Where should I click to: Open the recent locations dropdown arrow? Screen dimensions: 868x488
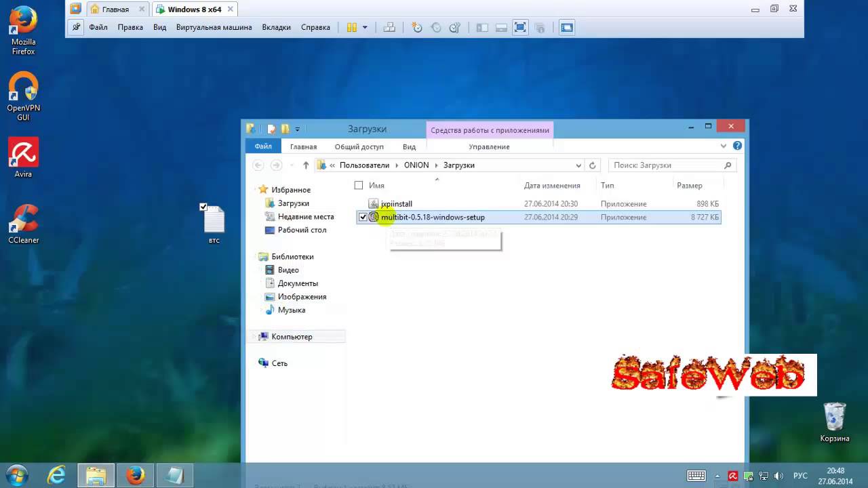pos(290,165)
